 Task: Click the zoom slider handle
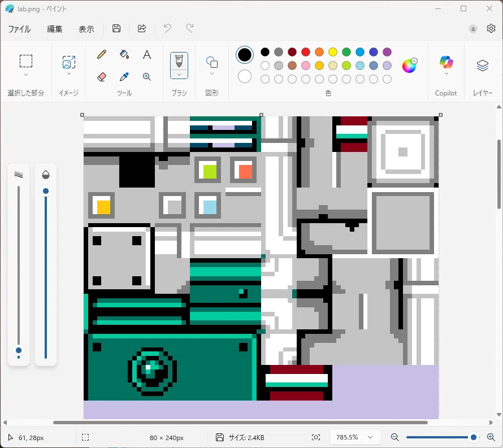[x=473, y=437]
